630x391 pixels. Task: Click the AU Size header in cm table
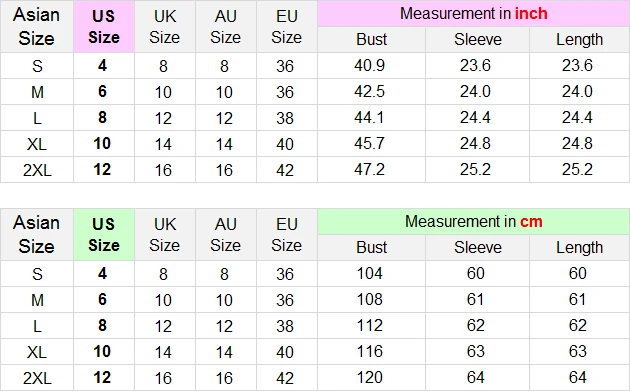[225, 234]
